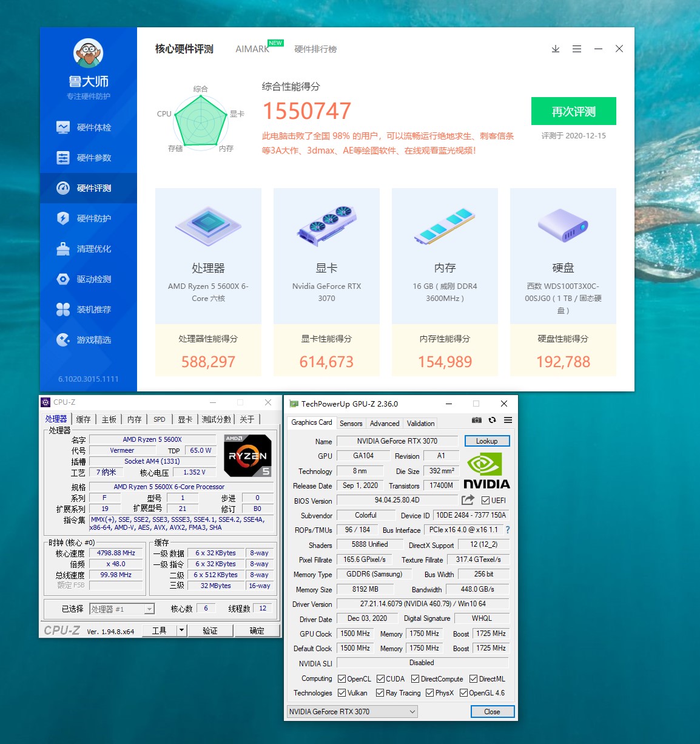Click the 1550747 overall score
This screenshot has height=744, width=700.
307,111
